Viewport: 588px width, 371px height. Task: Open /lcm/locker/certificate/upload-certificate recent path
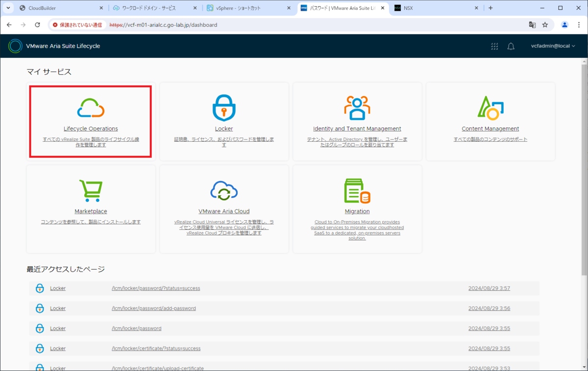158,368
